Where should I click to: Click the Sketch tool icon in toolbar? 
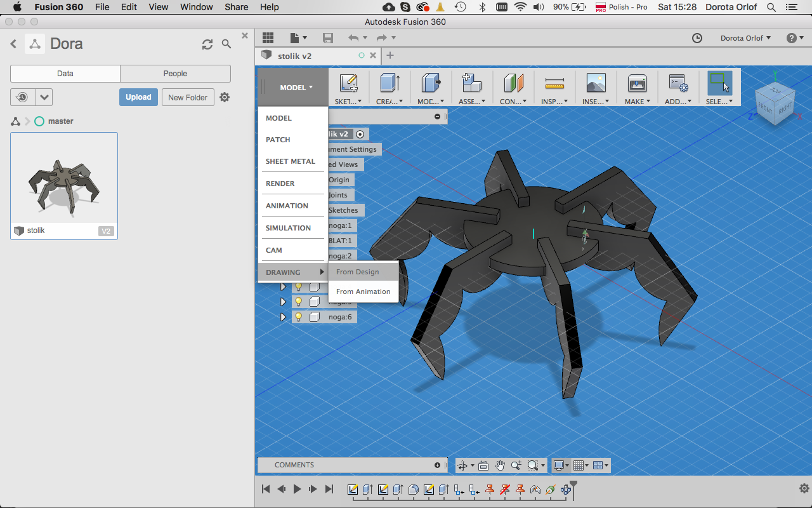point(348,83)
